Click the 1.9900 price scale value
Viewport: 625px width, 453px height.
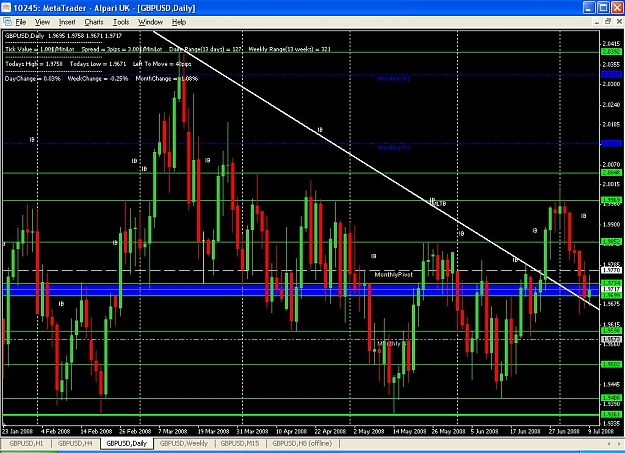tap(611, 225)
